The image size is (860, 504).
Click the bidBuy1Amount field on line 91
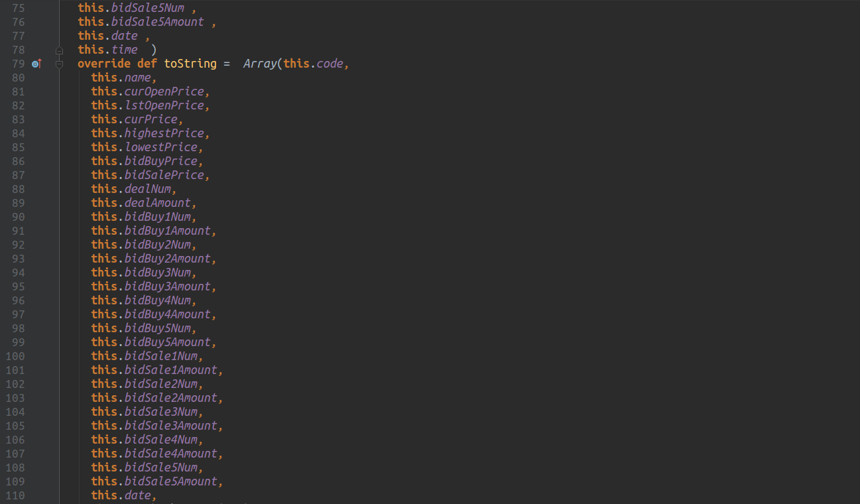click(167, 231)
